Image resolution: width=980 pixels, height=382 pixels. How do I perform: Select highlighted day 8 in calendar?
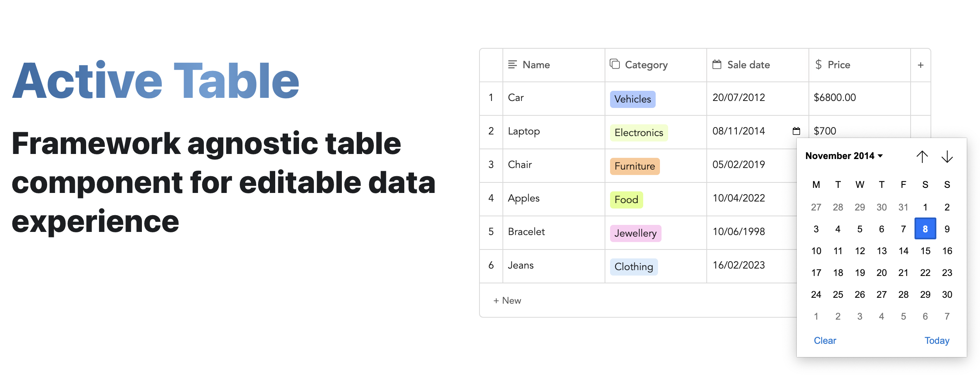(x=925, y=229)
